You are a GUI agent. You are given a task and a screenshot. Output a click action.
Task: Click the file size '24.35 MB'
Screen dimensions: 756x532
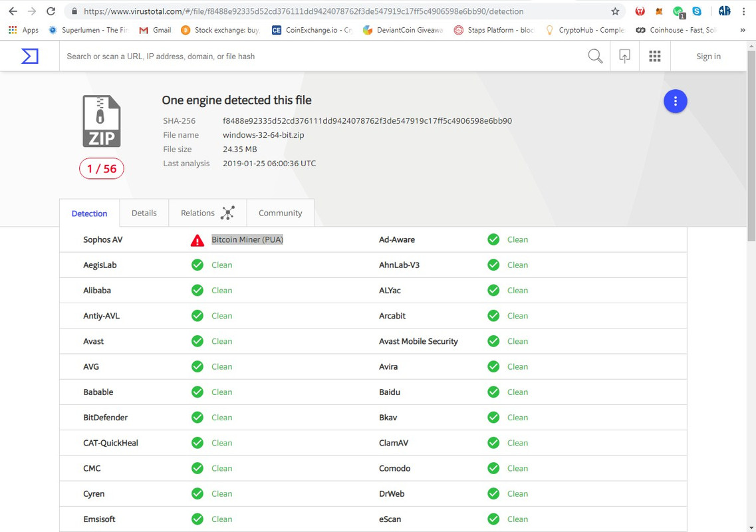coord(239,149)
